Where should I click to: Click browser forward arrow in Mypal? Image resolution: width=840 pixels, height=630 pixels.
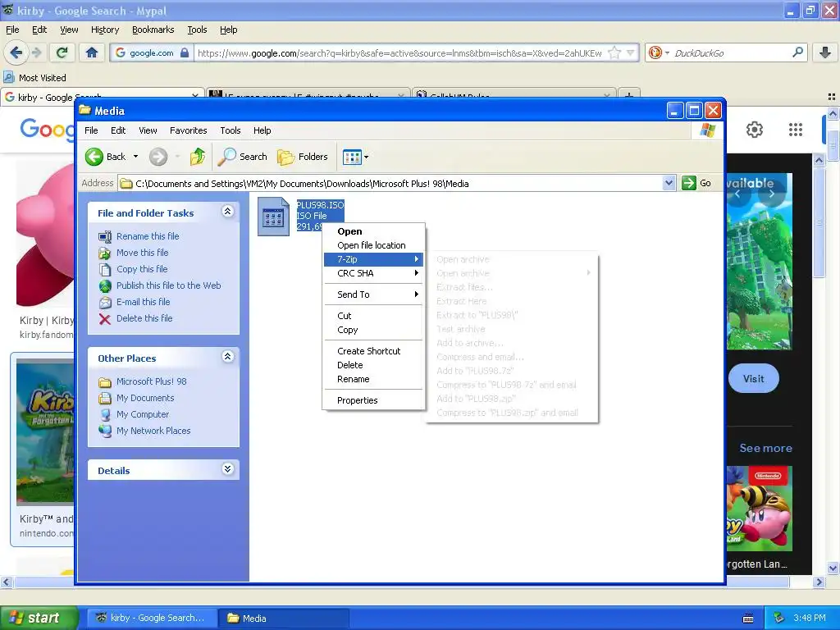click(x=36, y=52)
